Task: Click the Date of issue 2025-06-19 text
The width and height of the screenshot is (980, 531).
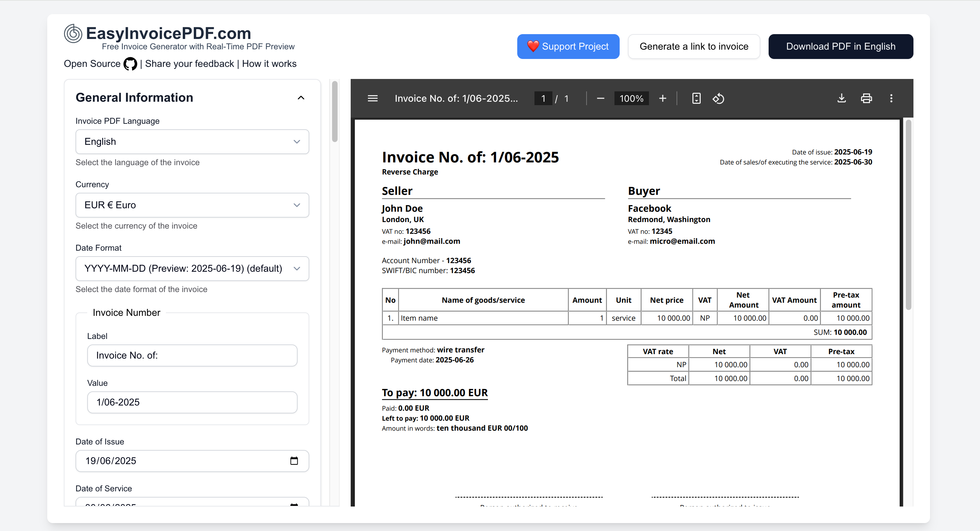Action: coord(832,152)
